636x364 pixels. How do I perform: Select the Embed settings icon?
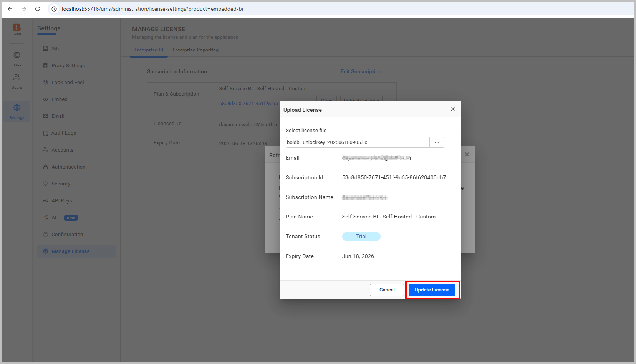point(45,99)
